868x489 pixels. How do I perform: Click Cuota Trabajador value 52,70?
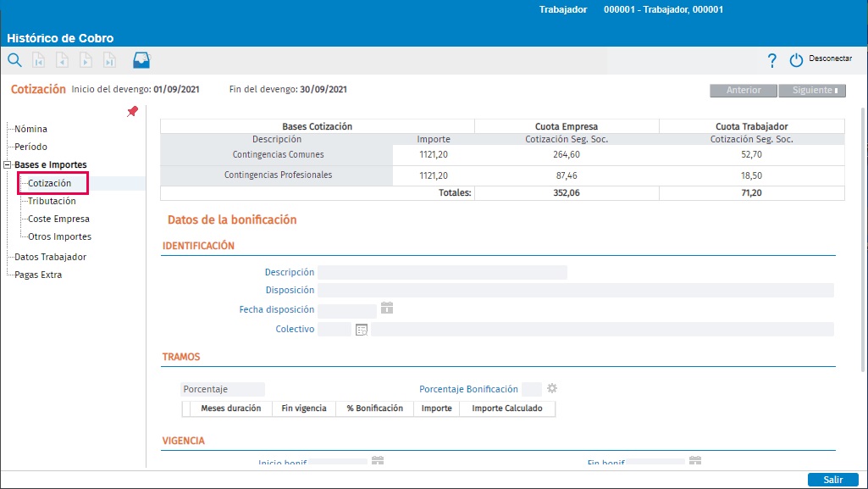751,154
